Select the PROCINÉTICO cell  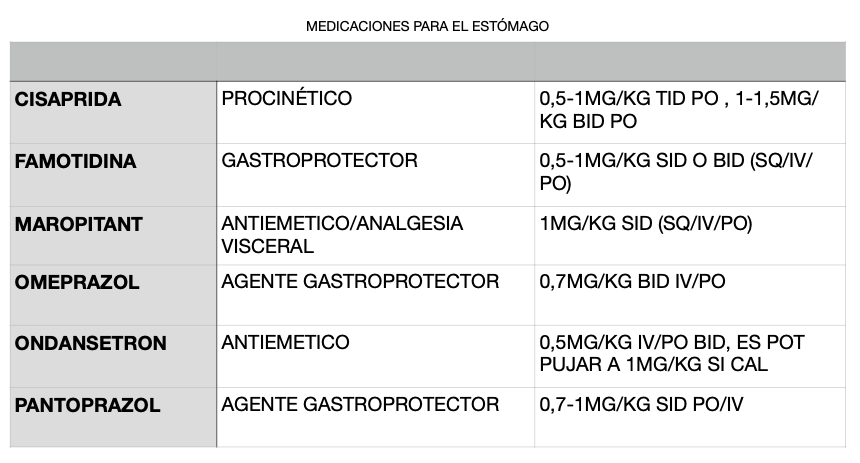point(376,112)
